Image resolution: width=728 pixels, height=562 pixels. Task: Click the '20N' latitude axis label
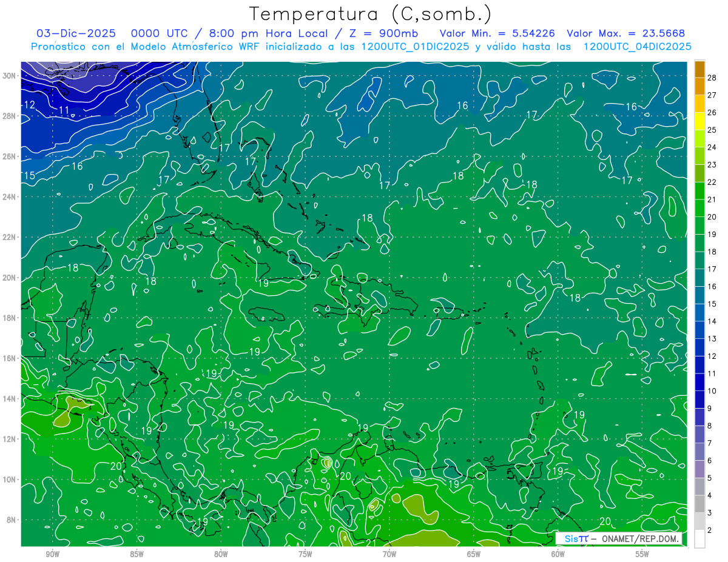(10, 278)
